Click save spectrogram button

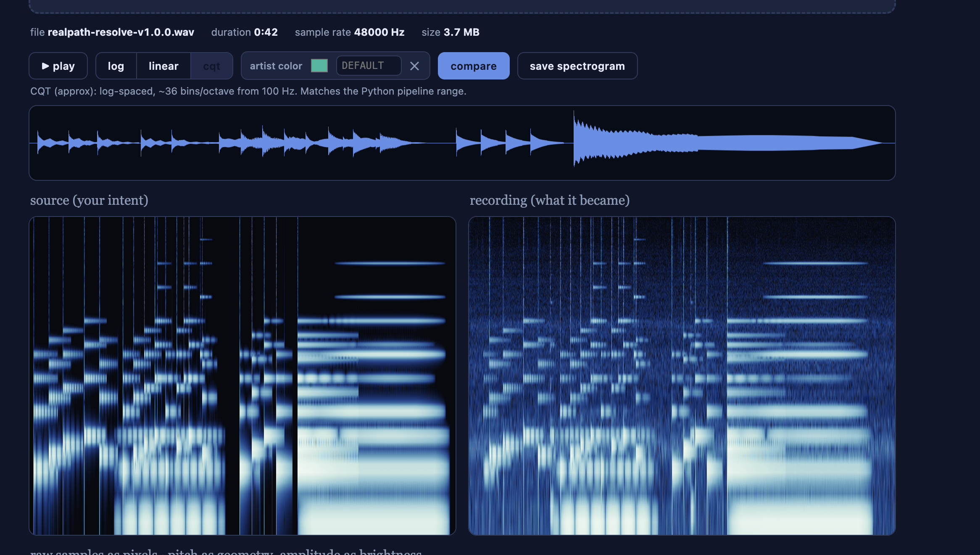click(x=577, y=66)
